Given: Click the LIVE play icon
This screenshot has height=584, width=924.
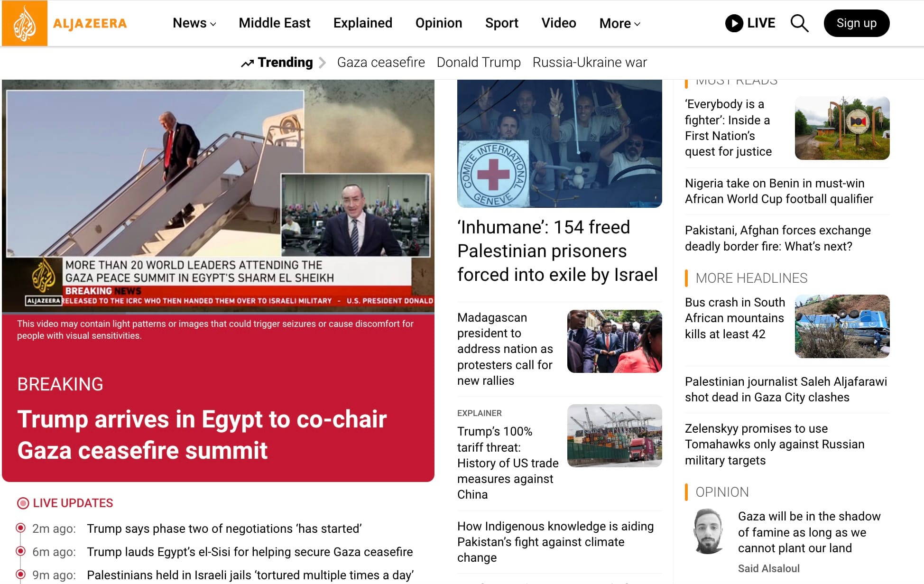Looking at the screenshot, I should click(734, 23).
